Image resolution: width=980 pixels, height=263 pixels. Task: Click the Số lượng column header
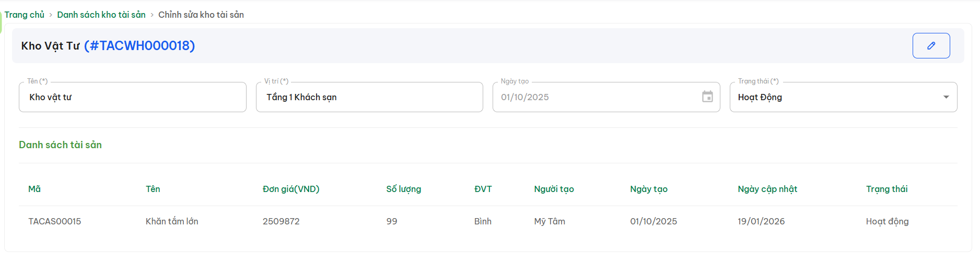point(403,189)
